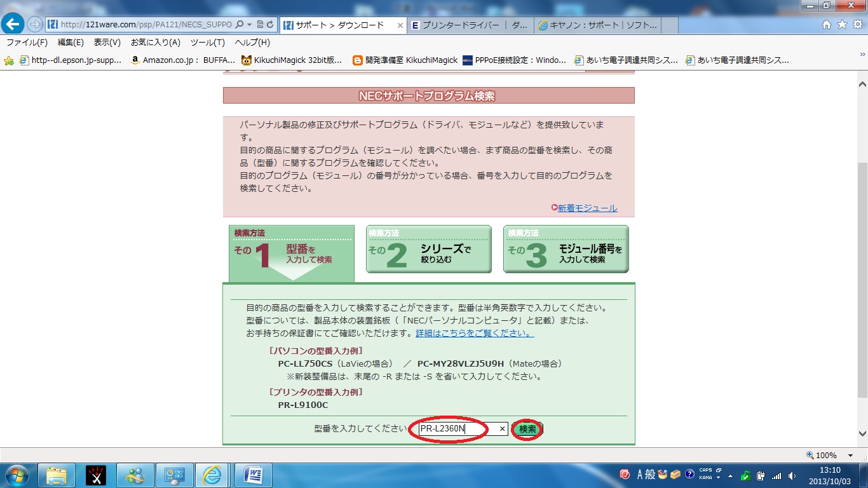Viewport: 868px width, 488px height.
Task: Show hidden tray icons arrow
Action: point(731,475)
